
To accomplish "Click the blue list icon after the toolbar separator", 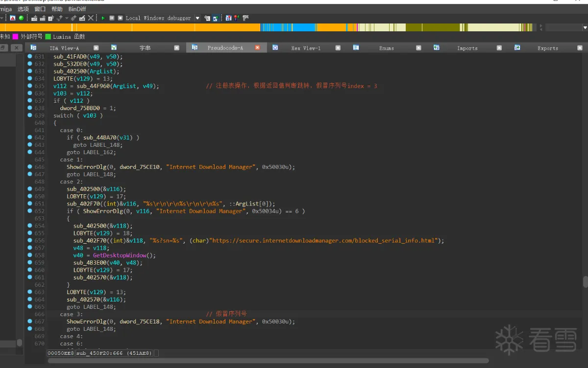I will point(229,18).
